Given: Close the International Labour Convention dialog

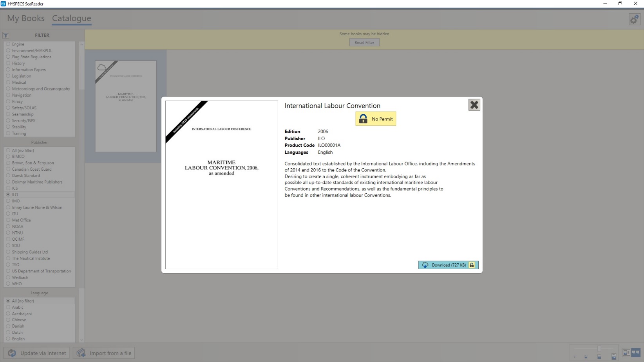Looking at the screenshot, I should tap(474, 105).
